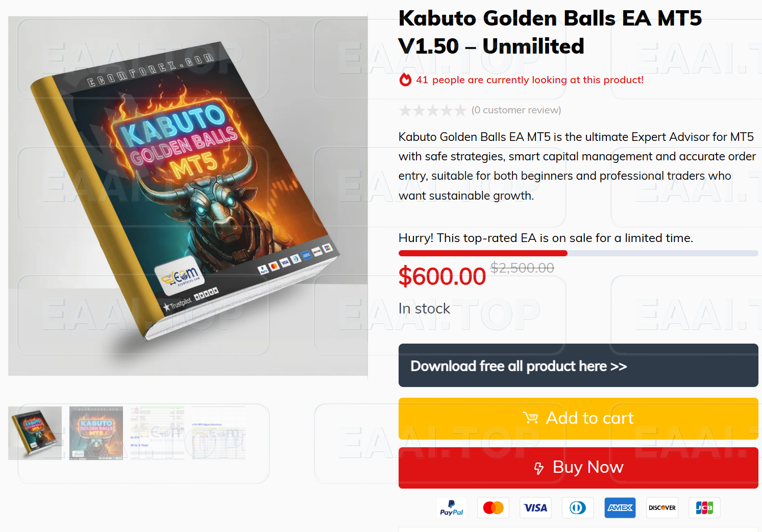
Task: Open the customer review link
Action: (x=517, y=110)
